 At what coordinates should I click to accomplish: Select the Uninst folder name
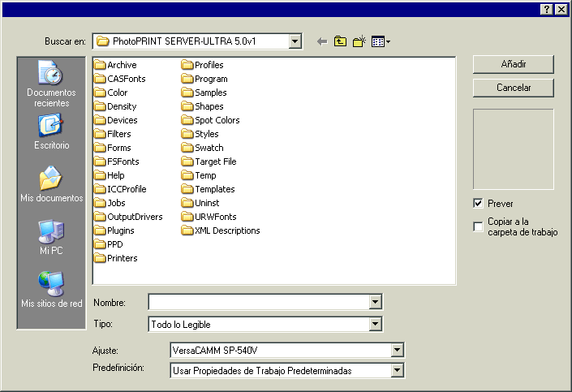(207, 203)
